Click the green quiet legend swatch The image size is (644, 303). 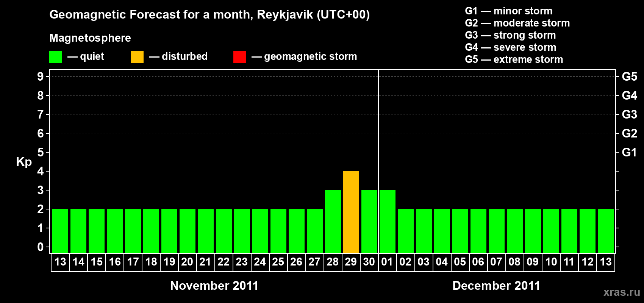click(55, 57)
